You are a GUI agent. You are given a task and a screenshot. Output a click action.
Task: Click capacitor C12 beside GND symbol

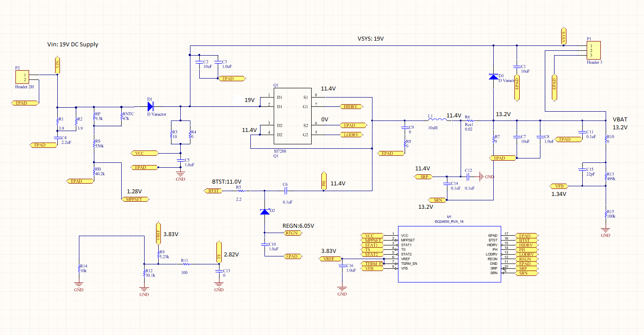(x=468, y=177)
